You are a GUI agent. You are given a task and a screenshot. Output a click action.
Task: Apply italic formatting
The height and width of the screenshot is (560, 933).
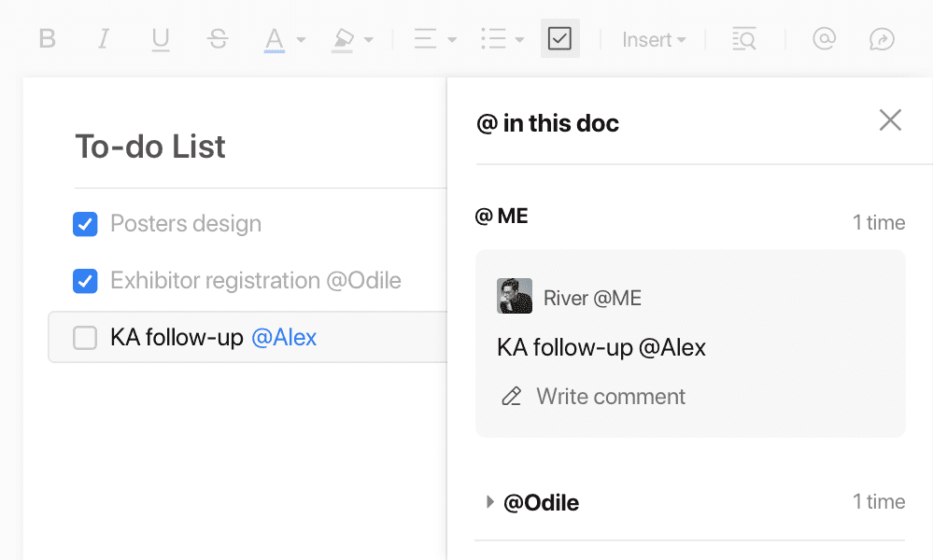pyautogui.click(x=104, y=38)
